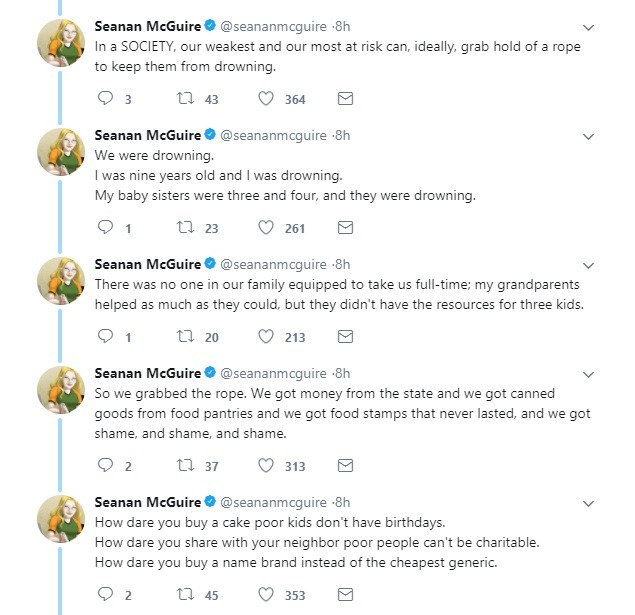Like the tweet with 364 likes
Viewport: 635px width, 615px height.
point(266,98)
